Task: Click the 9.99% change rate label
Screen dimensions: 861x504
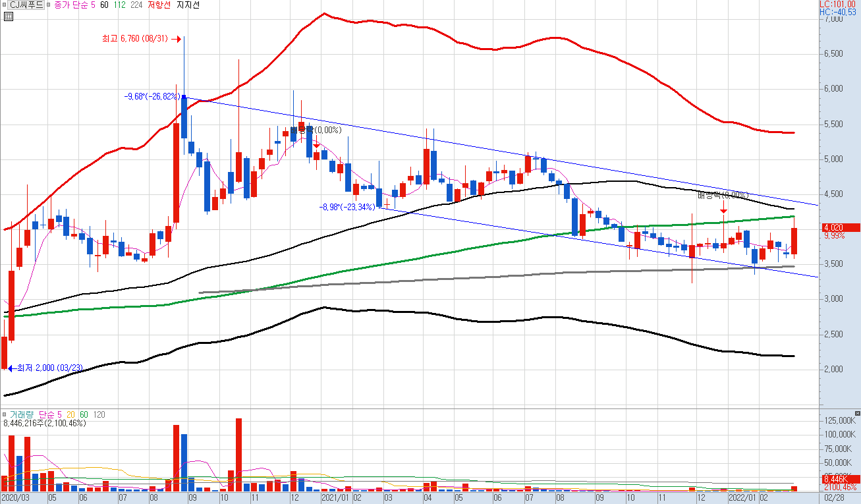Action: click(x=834, y=236)
